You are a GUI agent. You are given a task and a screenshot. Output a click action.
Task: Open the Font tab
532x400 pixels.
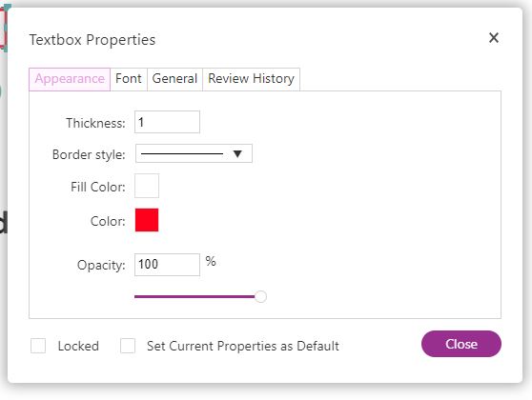pos(129,79)
